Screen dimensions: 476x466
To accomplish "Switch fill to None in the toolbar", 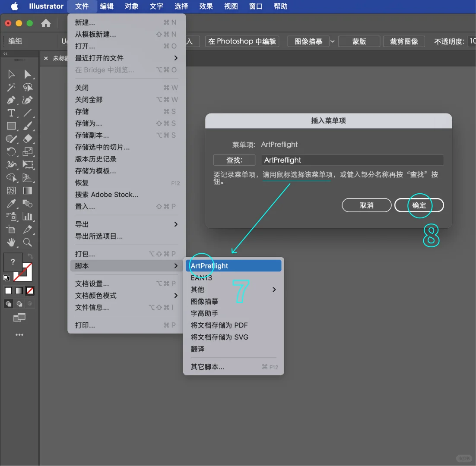I will pos(30,291).
